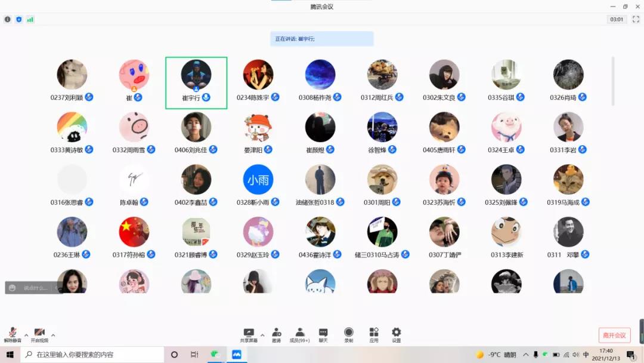Unmute the microphone (解除静音)
This screenshot has height=363, width=644.
click(x=12, y=334)
